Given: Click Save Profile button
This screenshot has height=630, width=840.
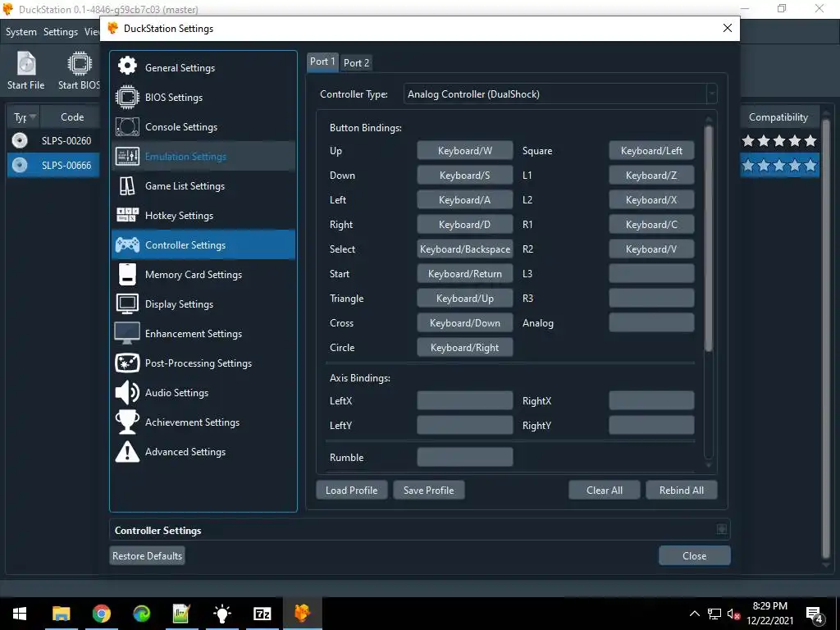Looking at the screenshot, I should tap(428, 491).
